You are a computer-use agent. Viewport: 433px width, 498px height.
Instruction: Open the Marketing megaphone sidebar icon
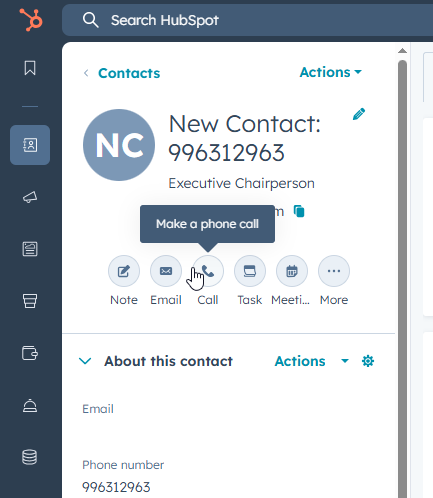pos(30,197)
